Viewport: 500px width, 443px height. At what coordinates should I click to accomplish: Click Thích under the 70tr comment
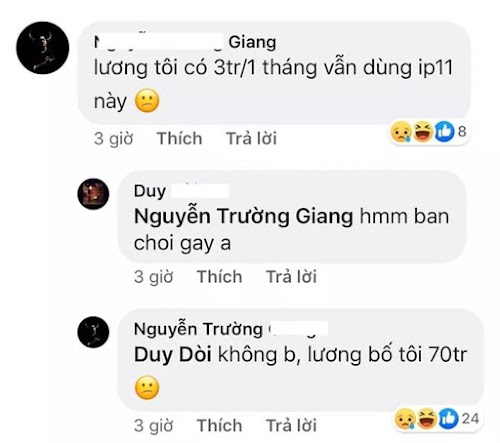(219, 425)
